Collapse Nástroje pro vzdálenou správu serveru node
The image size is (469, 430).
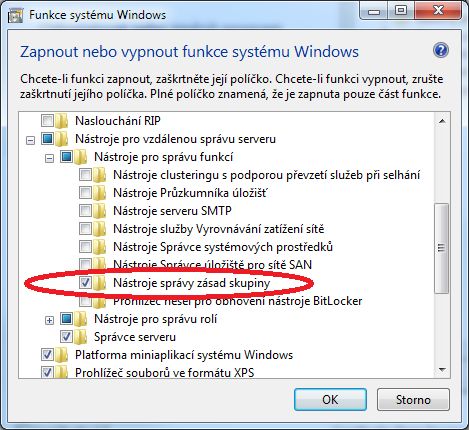tap(30, 140)
